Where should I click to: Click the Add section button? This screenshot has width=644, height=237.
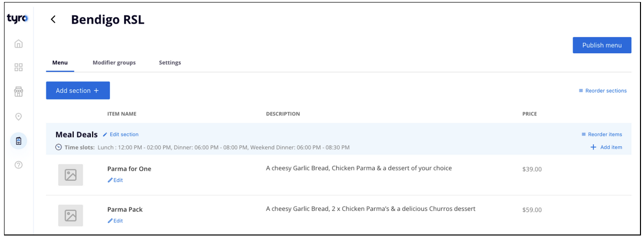[x=78, y=90]
